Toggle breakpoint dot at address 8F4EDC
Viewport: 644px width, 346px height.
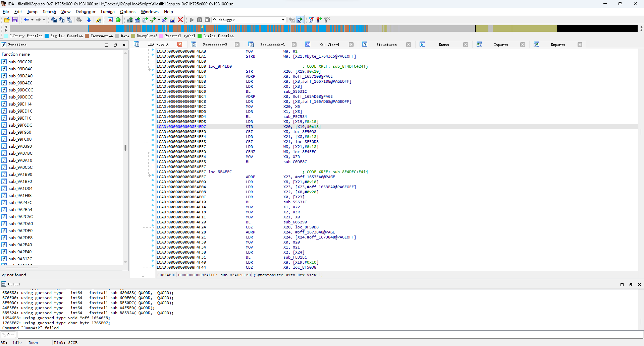tap(153, 125)
